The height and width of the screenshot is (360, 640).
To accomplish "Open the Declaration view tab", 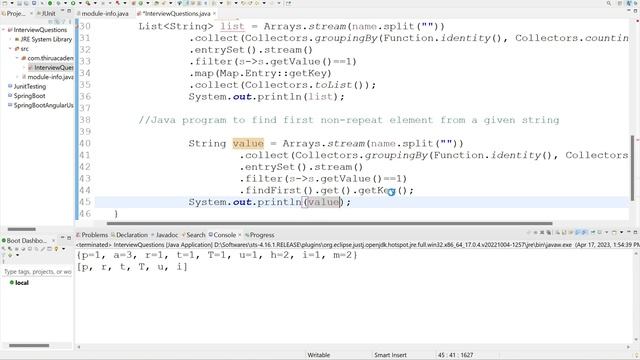I will tap(129, 235).
